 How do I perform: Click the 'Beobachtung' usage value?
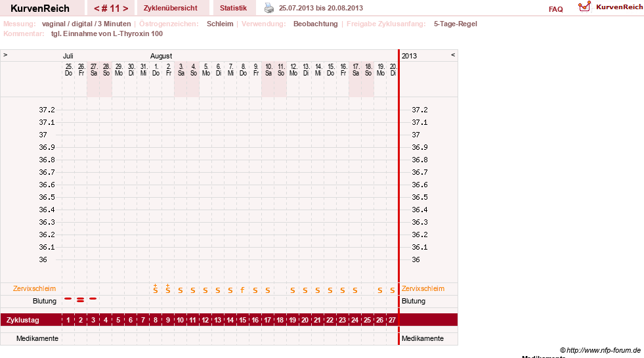click(315, 24)
